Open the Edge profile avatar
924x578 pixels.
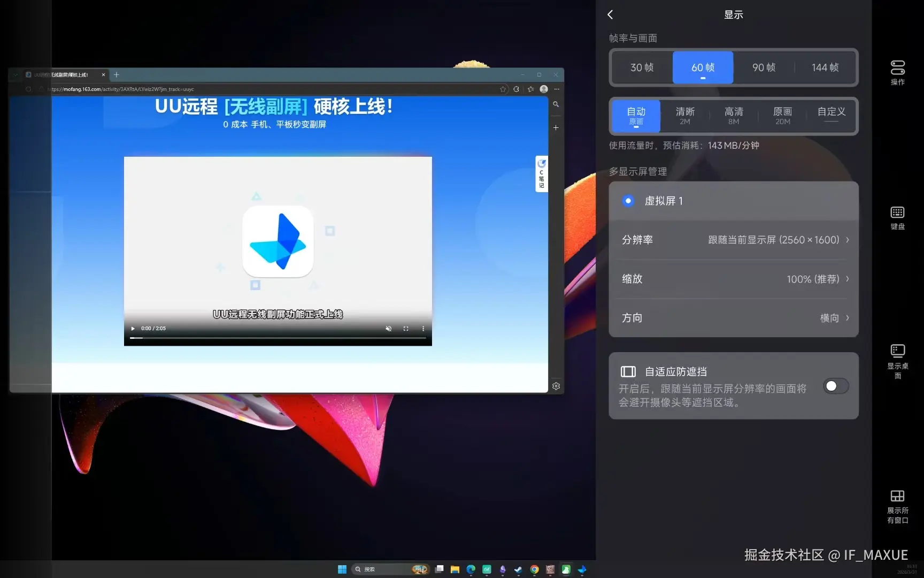coord(544,89)
